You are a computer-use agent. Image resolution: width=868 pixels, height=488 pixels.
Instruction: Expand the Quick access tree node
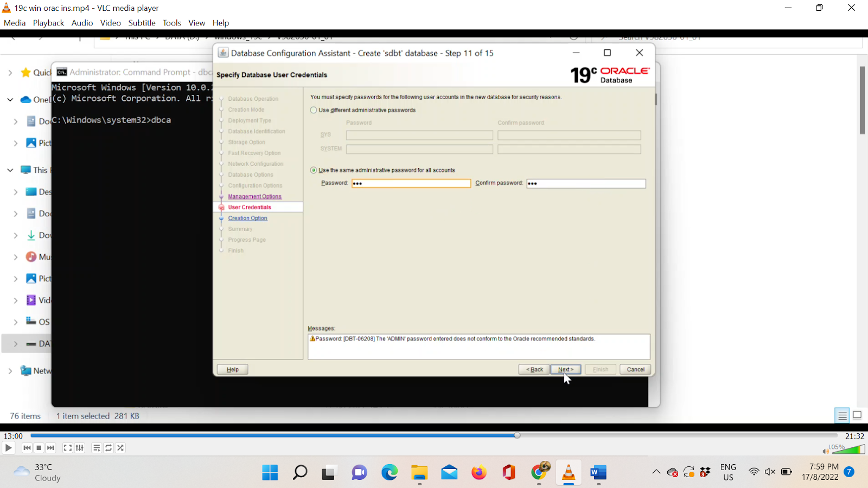10,72
